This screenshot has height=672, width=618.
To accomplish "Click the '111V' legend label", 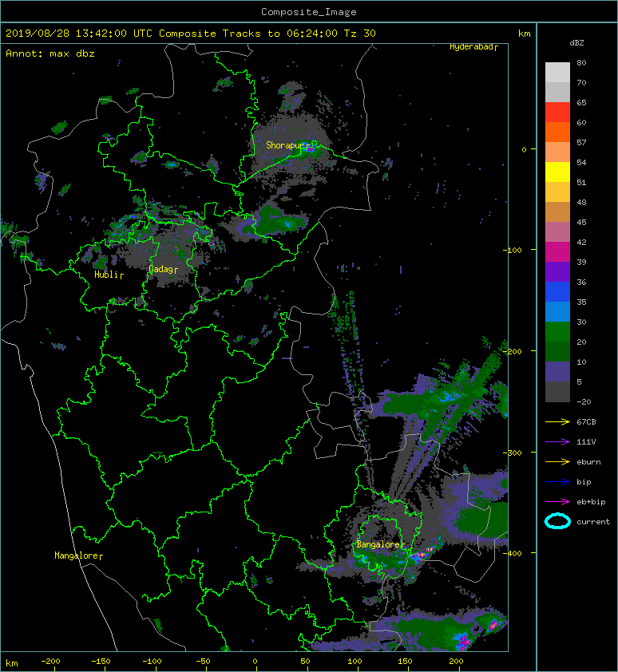I will 586,442.
